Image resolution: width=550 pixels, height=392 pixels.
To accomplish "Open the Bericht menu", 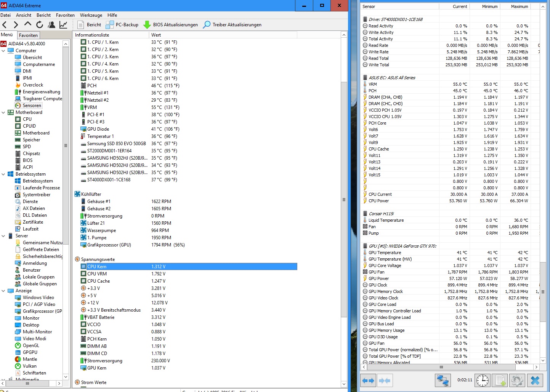I will [43, 15].
